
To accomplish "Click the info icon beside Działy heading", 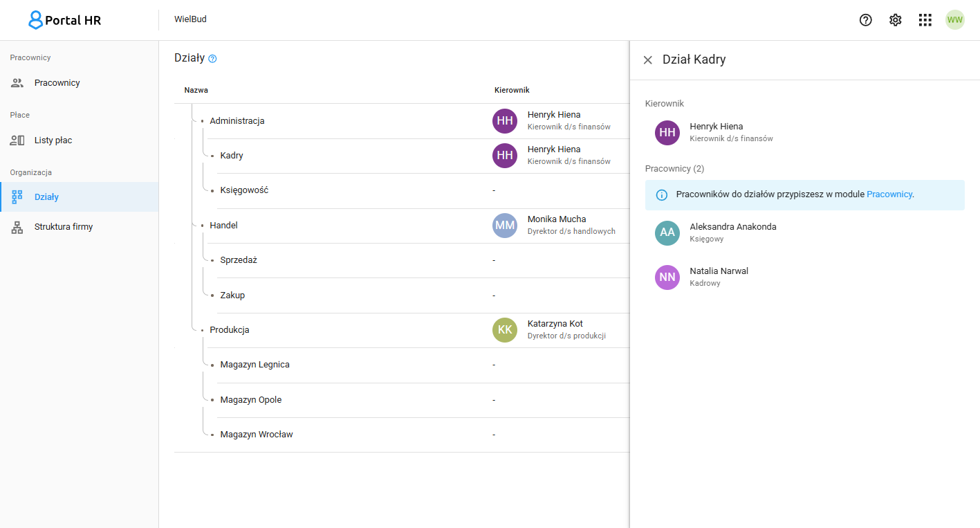I will click(212, 59).
